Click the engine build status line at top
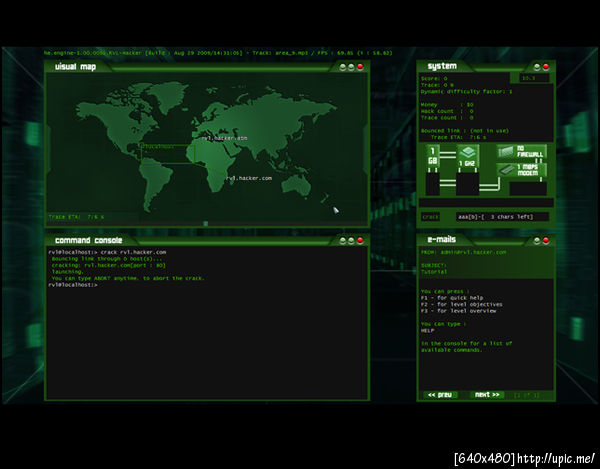Screen dimensions: 600x469 coord(218,53)
